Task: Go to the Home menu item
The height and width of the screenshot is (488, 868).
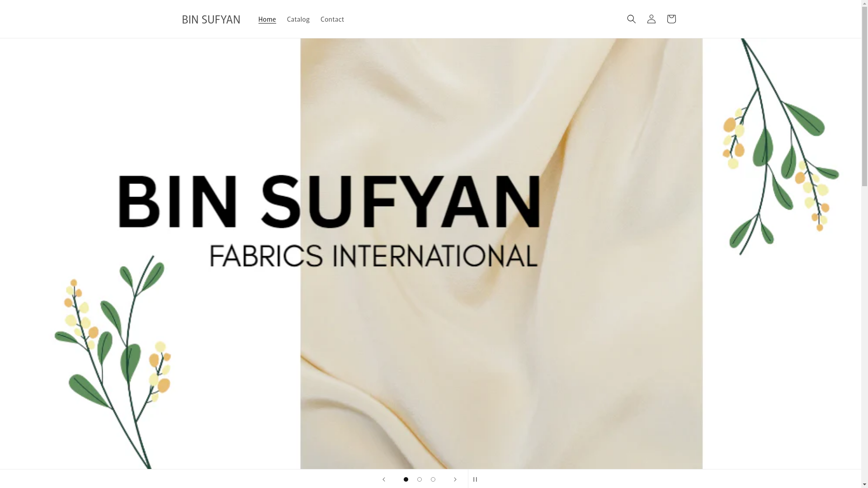Action: 267,19
